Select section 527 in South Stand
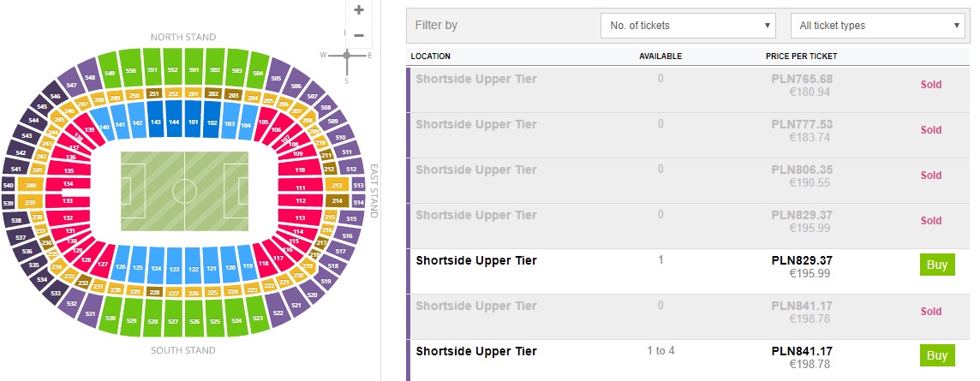 click(173, 322)
